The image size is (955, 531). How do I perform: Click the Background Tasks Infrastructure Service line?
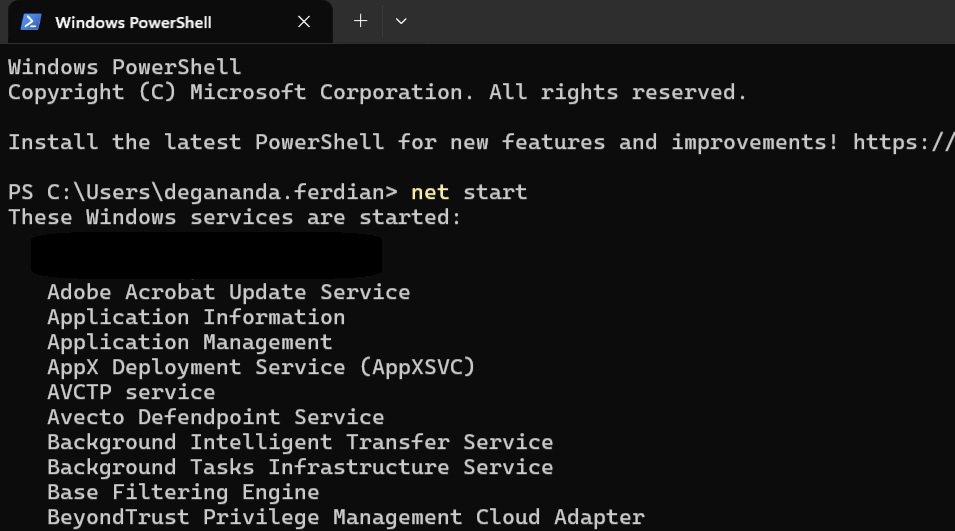[300, 468]
